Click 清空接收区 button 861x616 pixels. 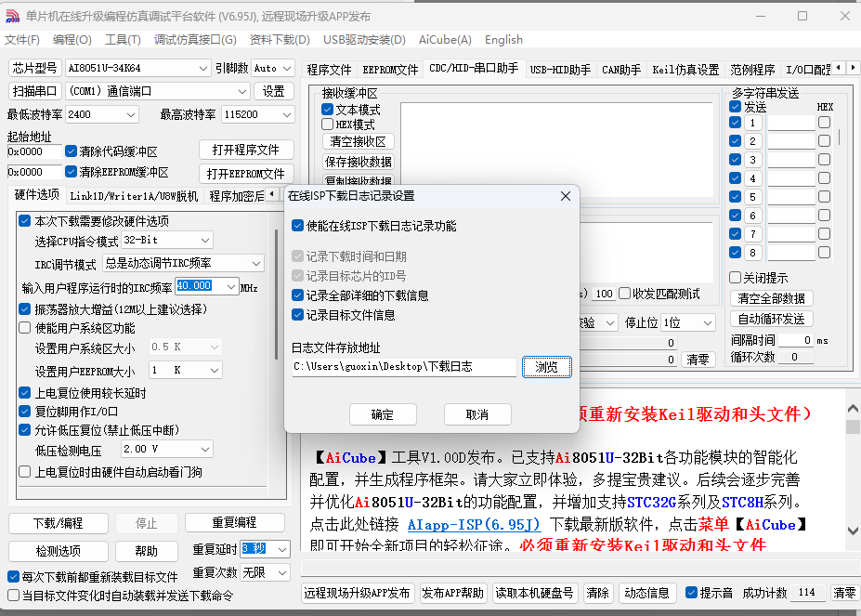point(358,141)
